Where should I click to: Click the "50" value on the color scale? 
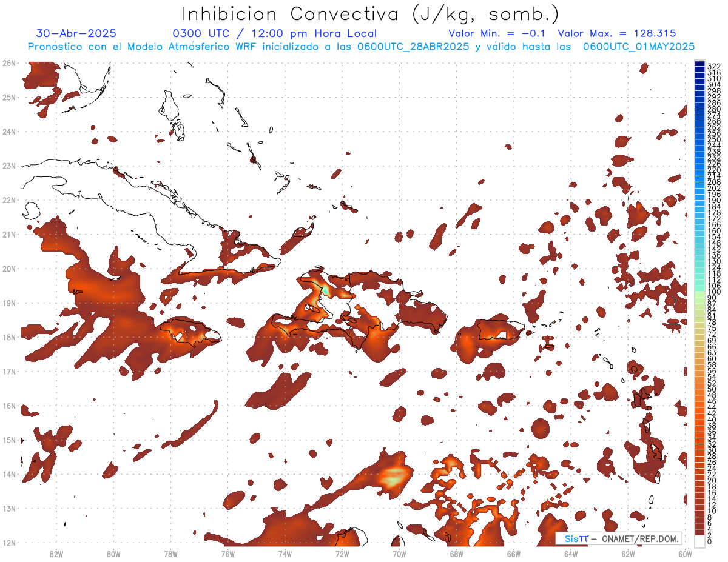712,389
